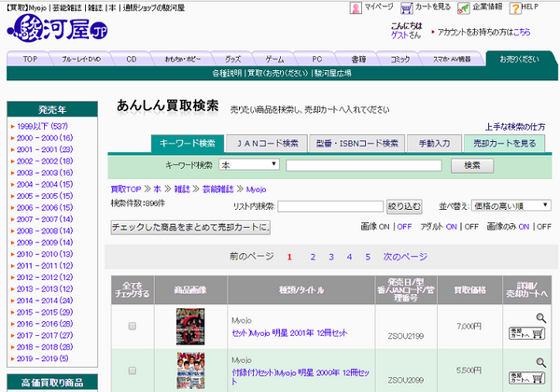Image resolution: width=560 pixels, height=392 pixels.
Task: Turn image display OFF
Action: [404, 227]
